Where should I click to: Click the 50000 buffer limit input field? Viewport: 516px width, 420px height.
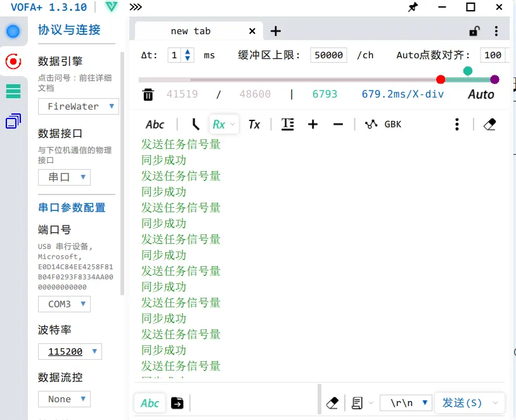(x=328, y=55)
